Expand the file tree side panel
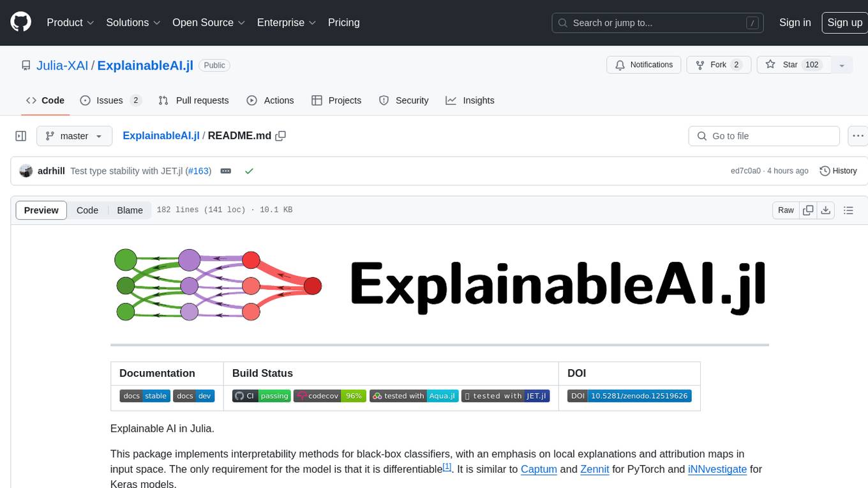The width and height of the screenshot is (868, 488). coord(20,136)
